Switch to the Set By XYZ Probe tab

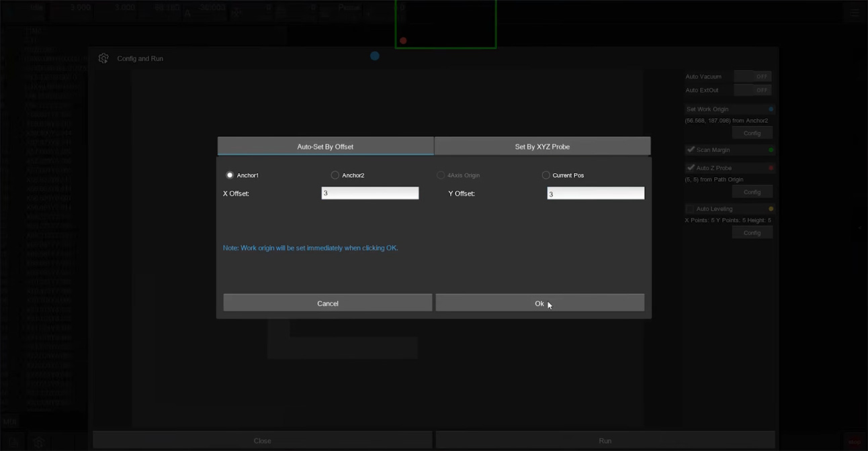coord(542,146)
